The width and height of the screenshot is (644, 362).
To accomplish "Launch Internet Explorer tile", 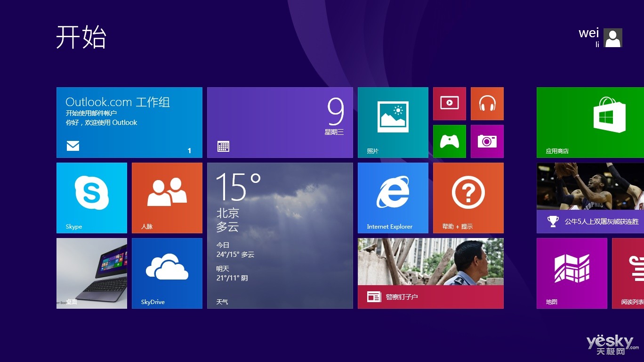I will 393,198.
